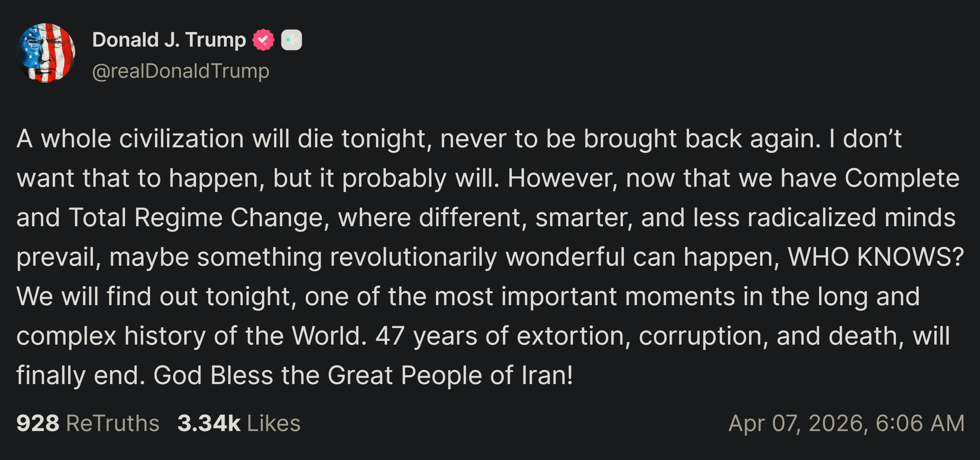The image size is (980, 460).
Task: Click 'We will find out tonight' sentence
Action: (x=156, y=297)
